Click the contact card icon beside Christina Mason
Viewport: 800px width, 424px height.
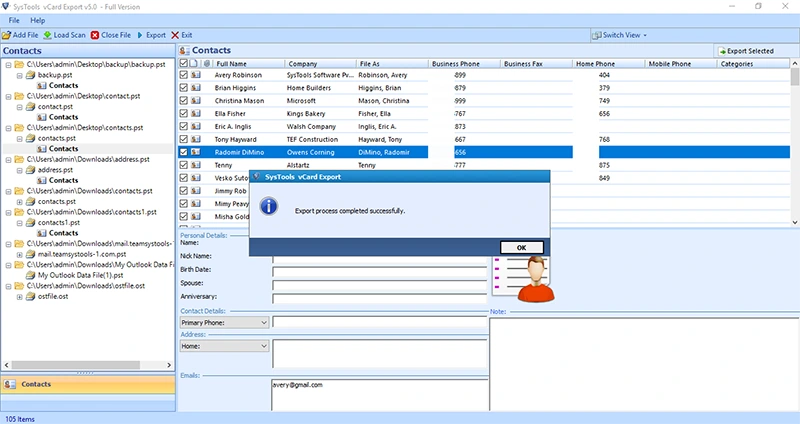click(196, 101)
